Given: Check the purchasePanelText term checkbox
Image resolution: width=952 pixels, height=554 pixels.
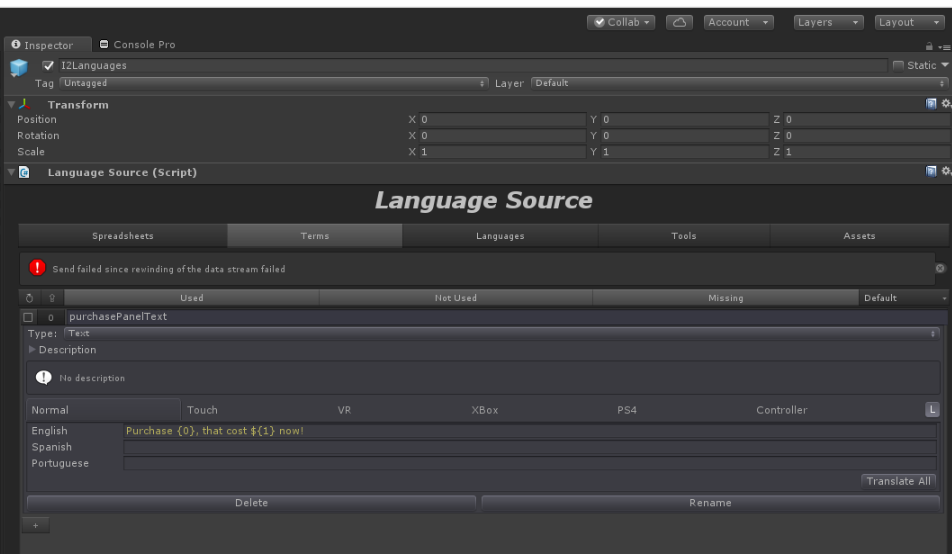Looking at the screenshot, I should click(29, 317).
